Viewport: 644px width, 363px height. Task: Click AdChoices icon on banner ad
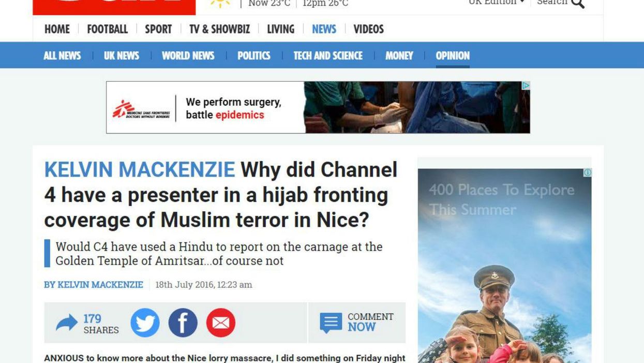tap(526, 86)
